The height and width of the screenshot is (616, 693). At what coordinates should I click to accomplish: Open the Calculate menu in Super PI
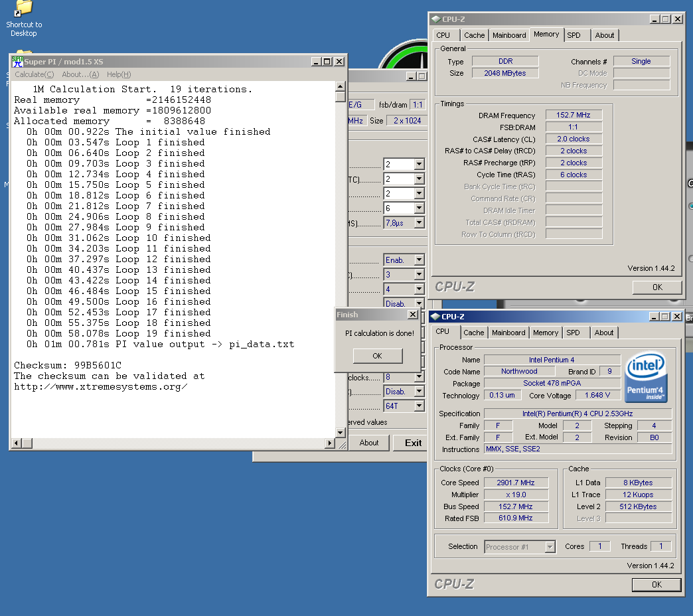34,74
